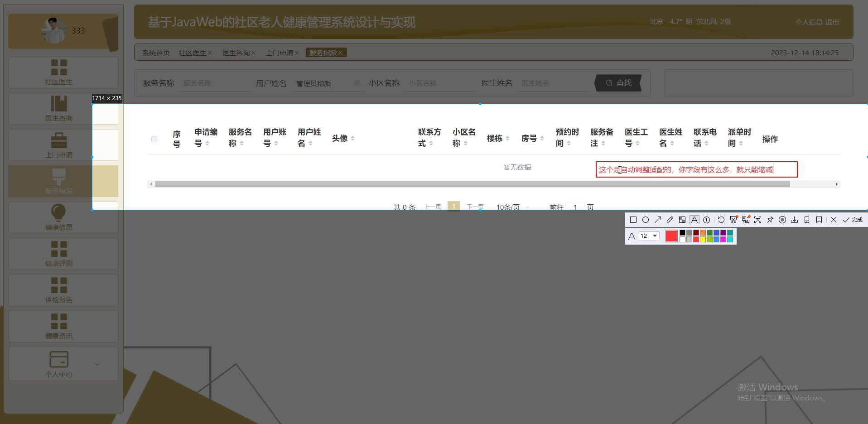Viewport: 868px width, 424px height.
Task: Pick the white color swatch
Action: tap(682, 240)
